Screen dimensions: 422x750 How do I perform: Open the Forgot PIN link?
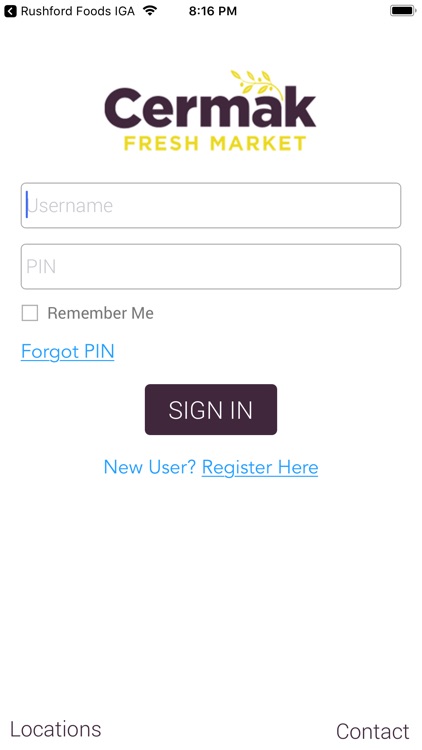click(x=67, y=352)
